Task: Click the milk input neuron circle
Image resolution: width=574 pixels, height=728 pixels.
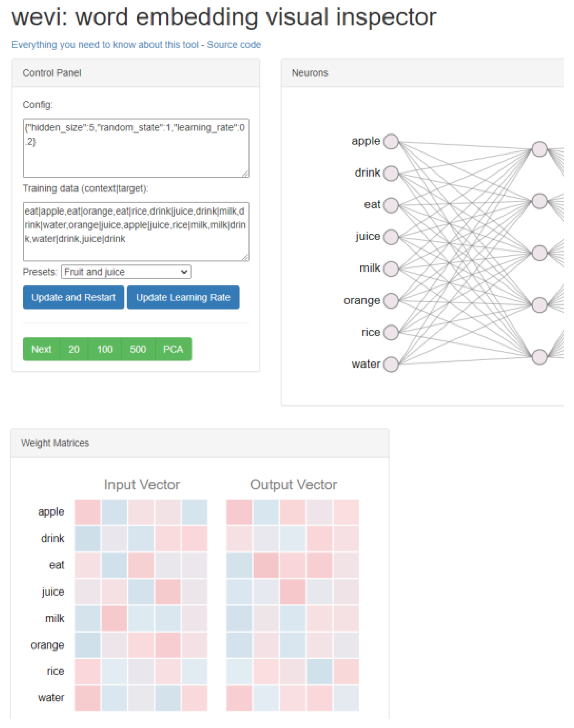Action: [x=390, y=269]
